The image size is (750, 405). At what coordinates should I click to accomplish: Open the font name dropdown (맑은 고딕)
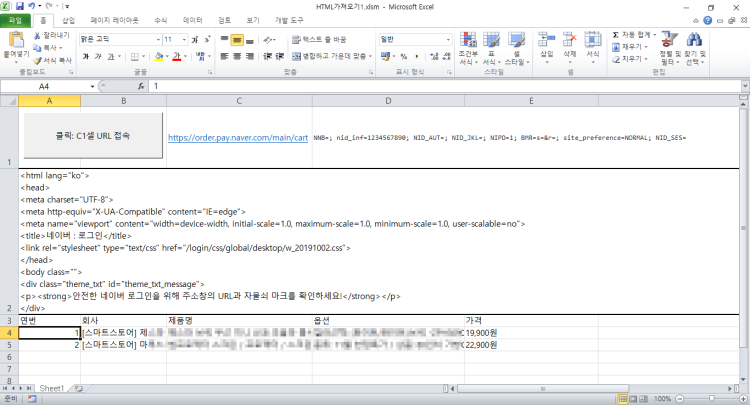(158, 40)
